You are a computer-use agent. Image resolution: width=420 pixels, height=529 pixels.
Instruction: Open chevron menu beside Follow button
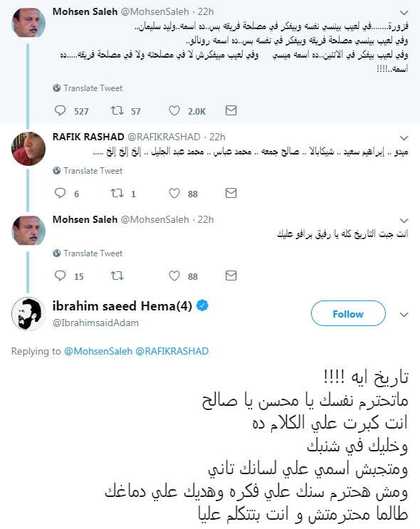tap(404, 315)
